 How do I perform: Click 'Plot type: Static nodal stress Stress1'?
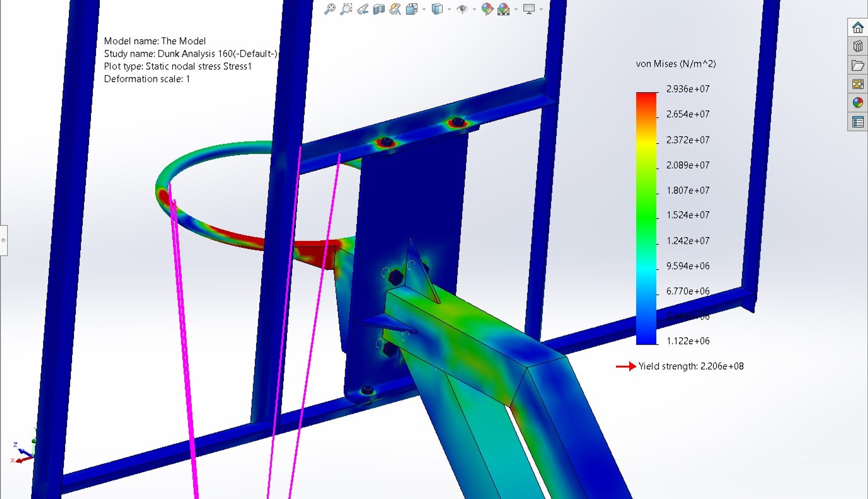click(178, 67)
